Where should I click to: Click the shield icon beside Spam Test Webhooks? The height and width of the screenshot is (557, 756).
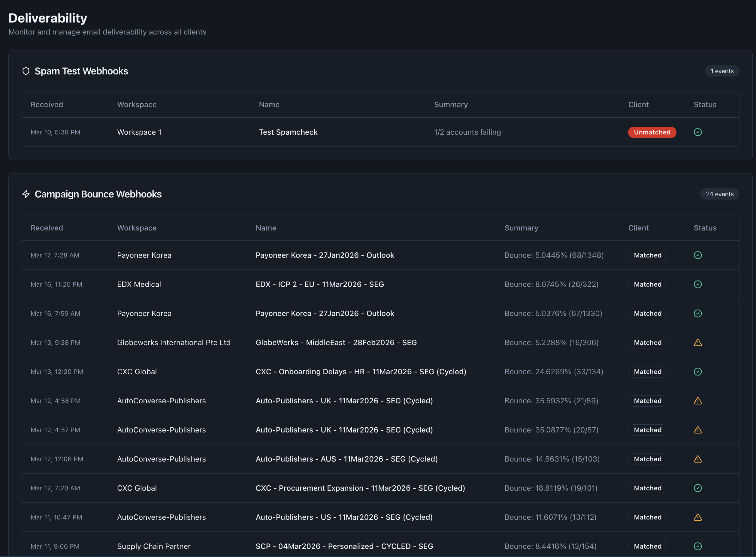click(x=26, y=71)
